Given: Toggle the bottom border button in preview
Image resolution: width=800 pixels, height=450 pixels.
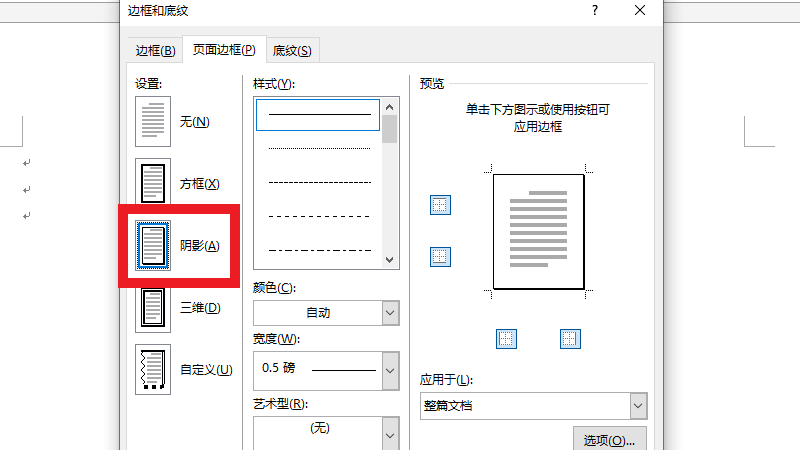Looking at the screenshot, I should coord(440,257).
